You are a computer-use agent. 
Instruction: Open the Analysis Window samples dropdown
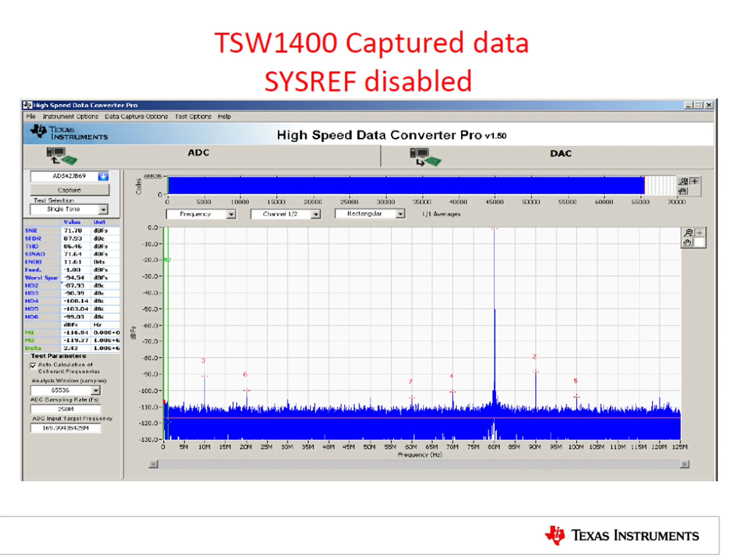(x=96, y=391)
